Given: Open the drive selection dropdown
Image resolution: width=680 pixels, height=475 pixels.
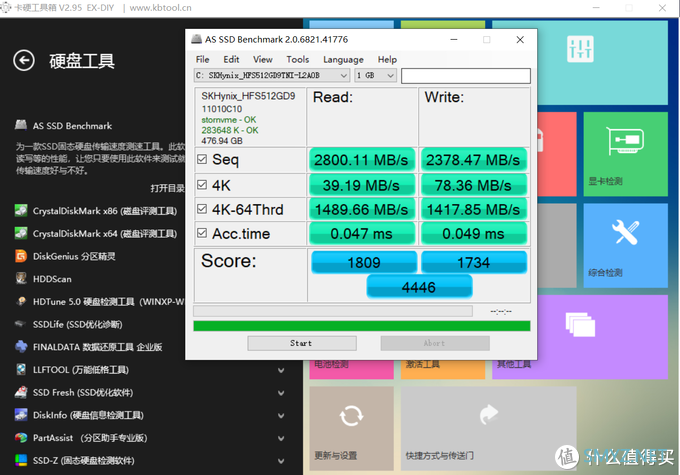Looking at the screenshot, I should pos(271,75).
